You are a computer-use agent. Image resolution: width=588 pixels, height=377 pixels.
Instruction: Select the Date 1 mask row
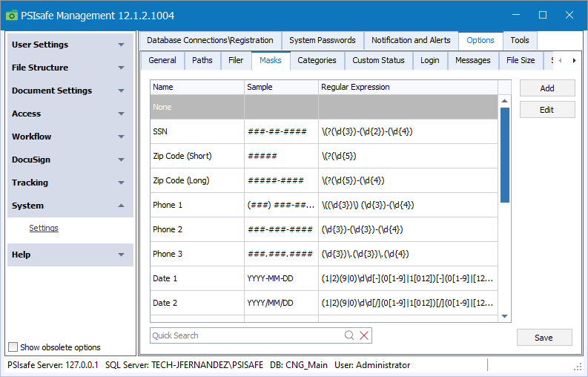(x=324, y=278)
